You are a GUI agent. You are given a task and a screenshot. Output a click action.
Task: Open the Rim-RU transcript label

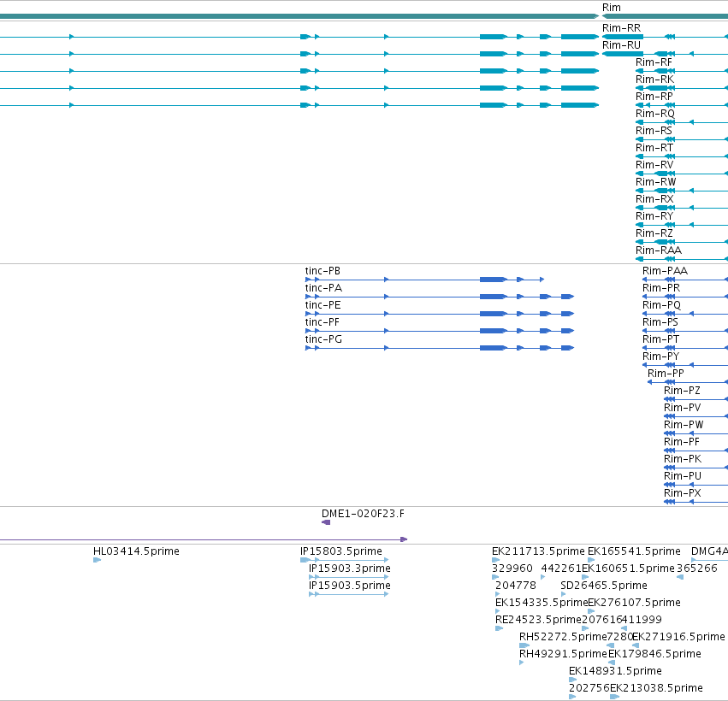pyautogui.click(x=621, y=45)
